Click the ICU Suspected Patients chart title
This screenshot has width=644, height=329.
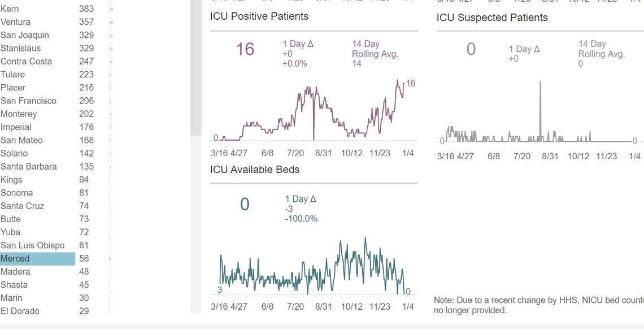491,17
